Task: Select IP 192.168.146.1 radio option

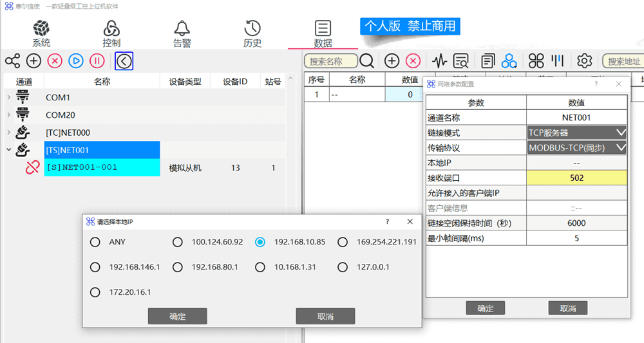Action: click(x=95, y=267)
